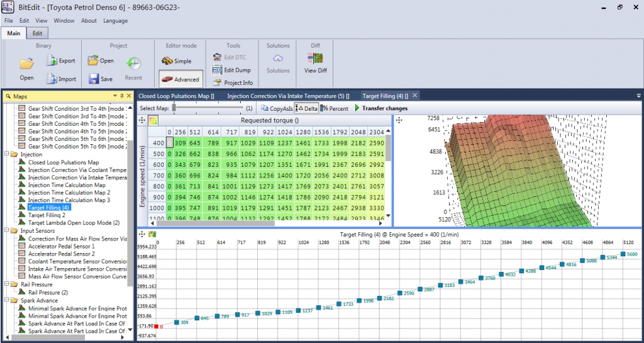This screenshot has width=644, height=343.
Task: Open the About menu
Action: (x=89, y=21)
